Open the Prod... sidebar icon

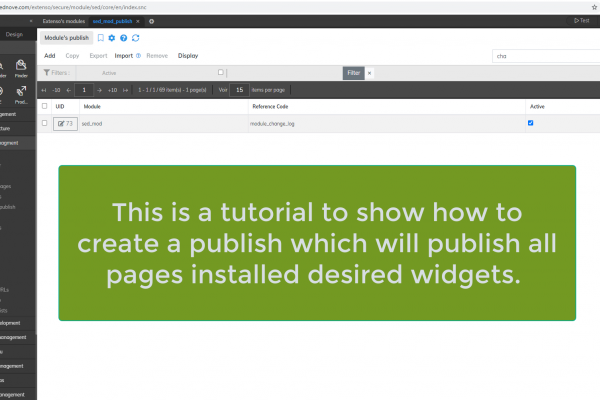(21, 95)
